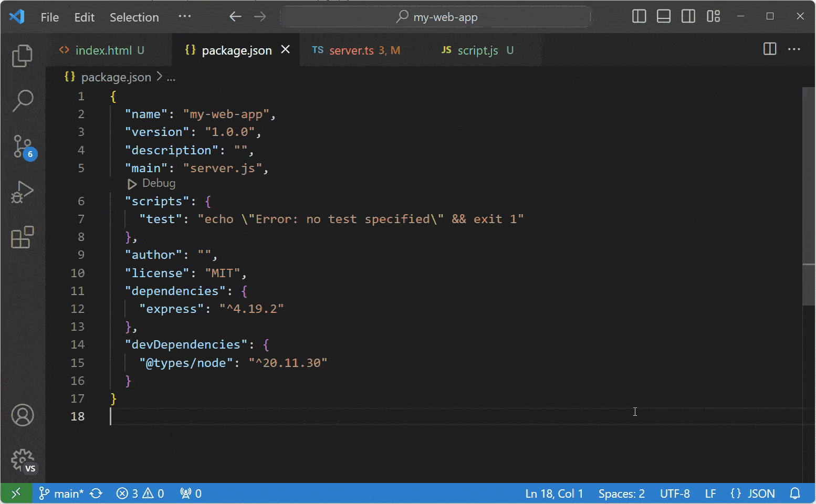Open the Extensions view

(x=22, y=238)
